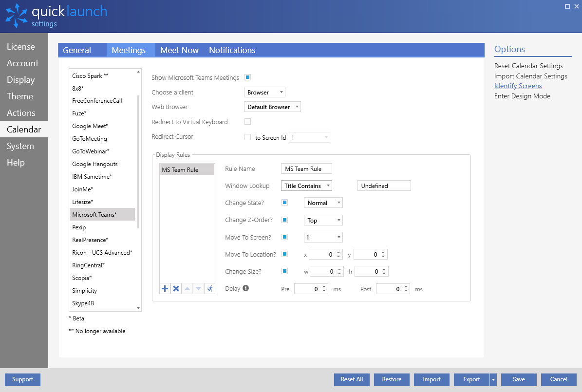
Task: Increase the Pre delay value
Action: point(324,287)
